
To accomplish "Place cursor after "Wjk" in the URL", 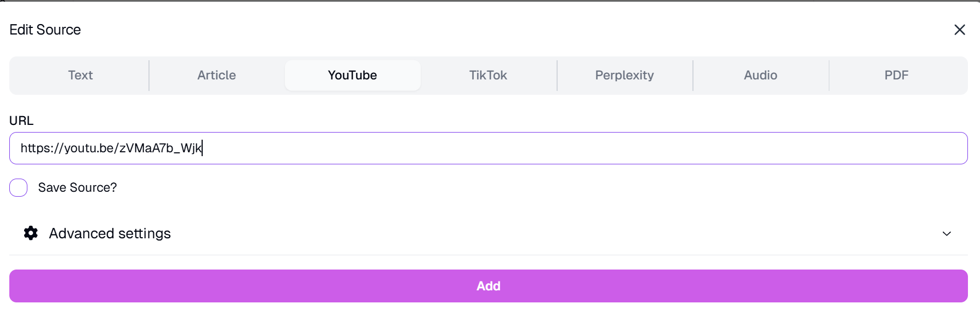I will pyautogui.click(x=202, y=148).
